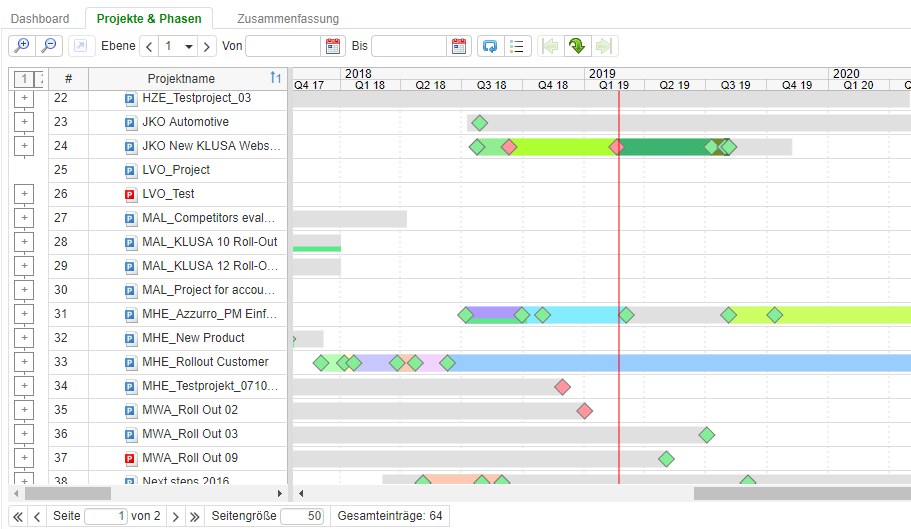This screenshot has width=911, height=529.
Task: Open the Von date calendar picker
Action: click(x=333, y=46)
